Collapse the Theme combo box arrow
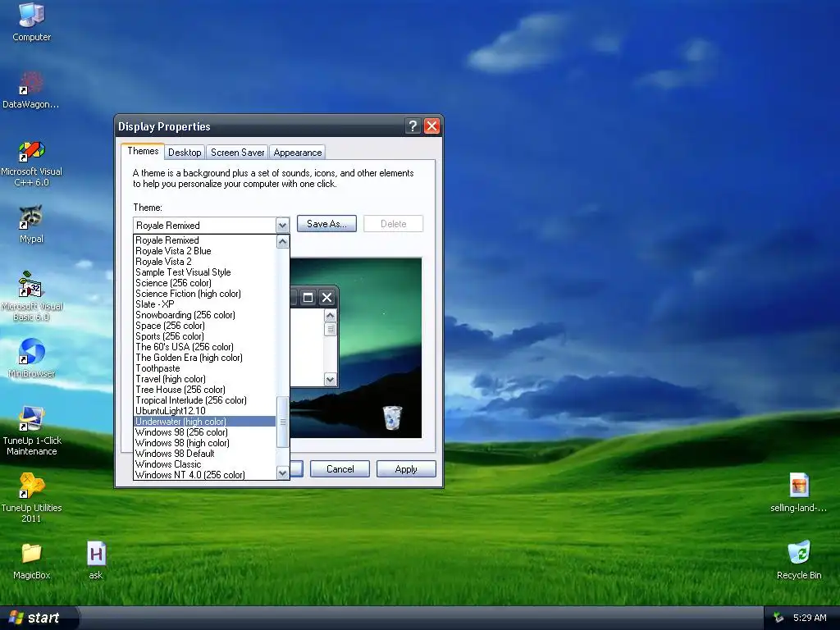 click(282, 226)
